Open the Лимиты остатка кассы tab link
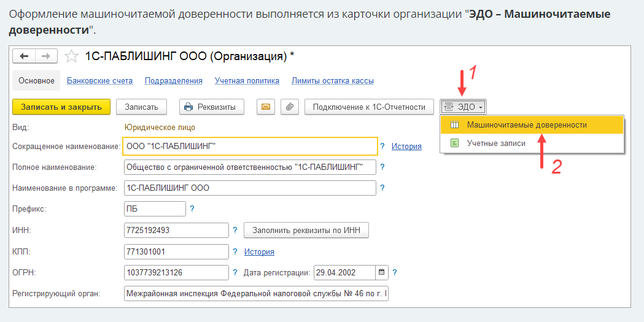This screenshot has height=322, width=644. [x=333, y=81]
